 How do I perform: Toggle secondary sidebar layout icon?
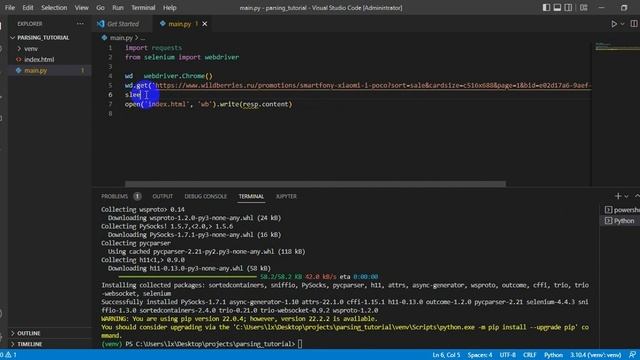pyautogui.click(x=568, y=8)
